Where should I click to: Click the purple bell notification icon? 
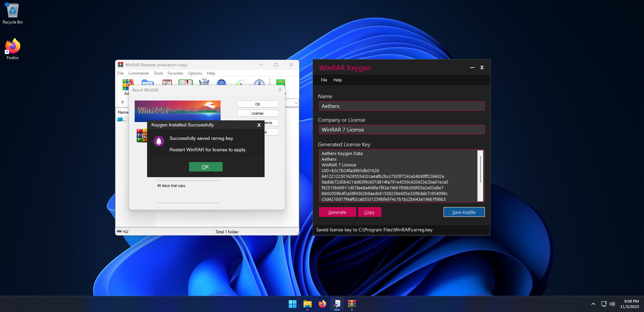(x=159, y=141)
